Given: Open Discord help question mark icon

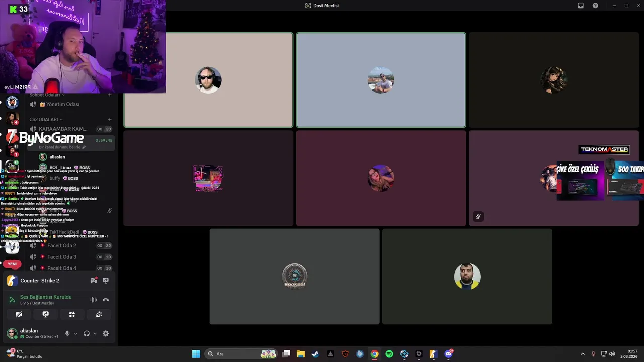Looking at the screenshot, I should 595,5.
